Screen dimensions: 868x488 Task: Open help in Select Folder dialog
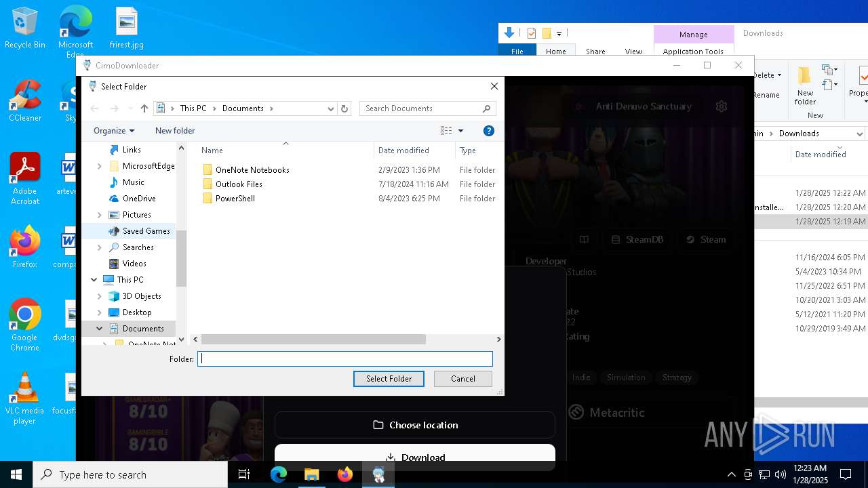[x=488, y=131]
